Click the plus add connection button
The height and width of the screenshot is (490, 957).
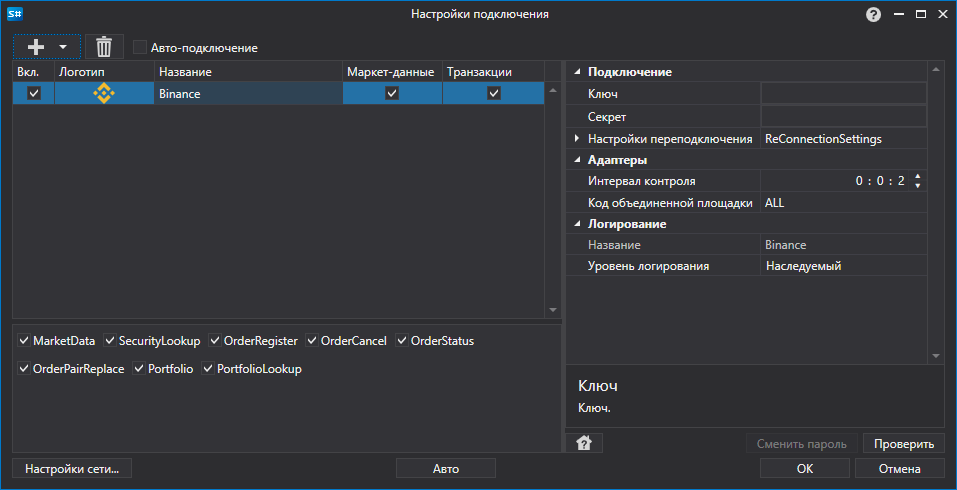pyautogui.click(x=36, y=47)
